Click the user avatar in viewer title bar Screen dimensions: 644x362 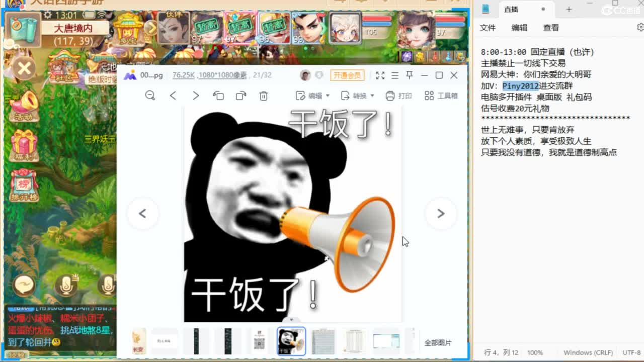(305, 75)
